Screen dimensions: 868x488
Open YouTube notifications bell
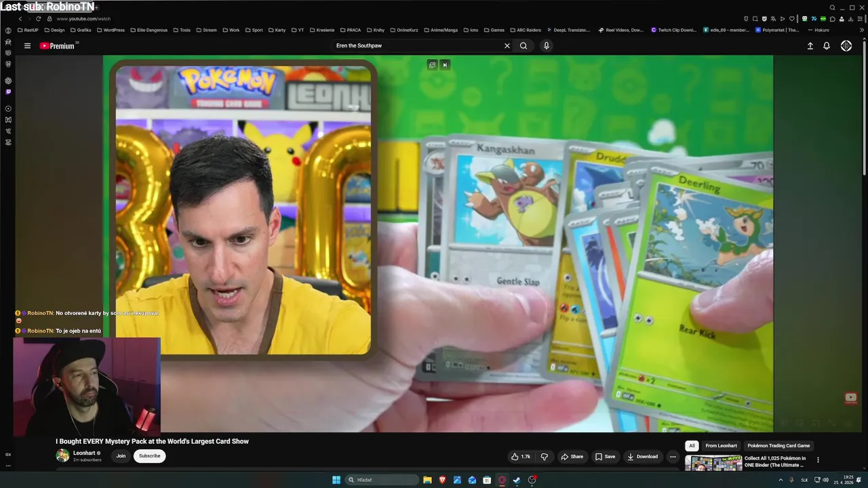[827, 46]
